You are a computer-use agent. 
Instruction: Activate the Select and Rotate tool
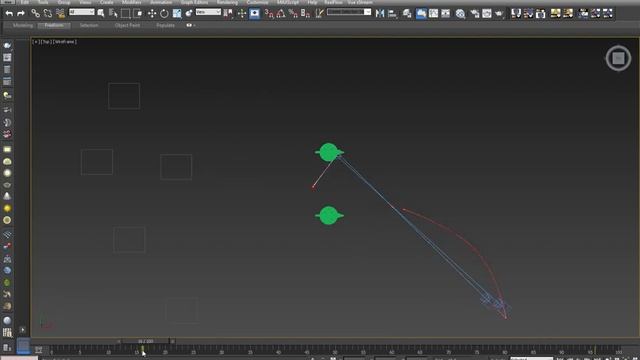pyautogui.click(x=164, y=14)
